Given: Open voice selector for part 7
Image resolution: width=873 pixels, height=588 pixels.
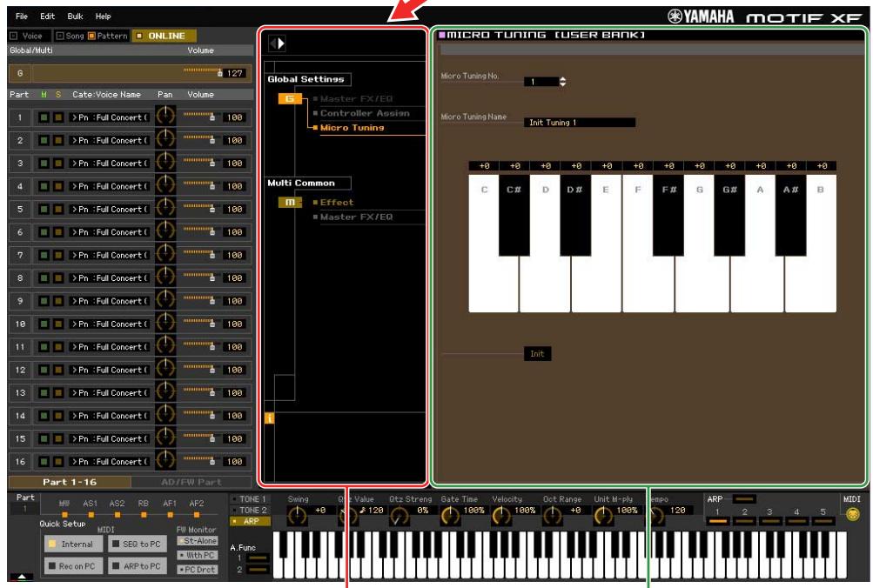Looking at the screenshot, I should click(x=109, y=256).
